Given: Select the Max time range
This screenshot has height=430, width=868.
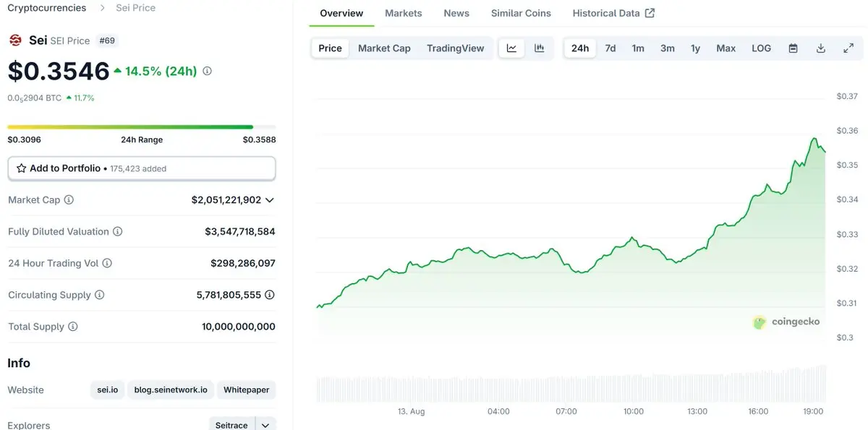Looking at the screenshot, I should click(x=726, y=48).
